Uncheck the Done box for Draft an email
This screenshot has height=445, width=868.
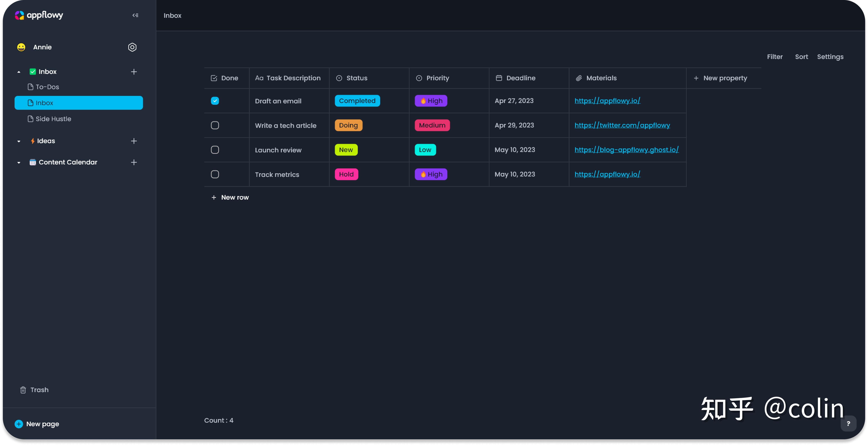tap(215, 101)
